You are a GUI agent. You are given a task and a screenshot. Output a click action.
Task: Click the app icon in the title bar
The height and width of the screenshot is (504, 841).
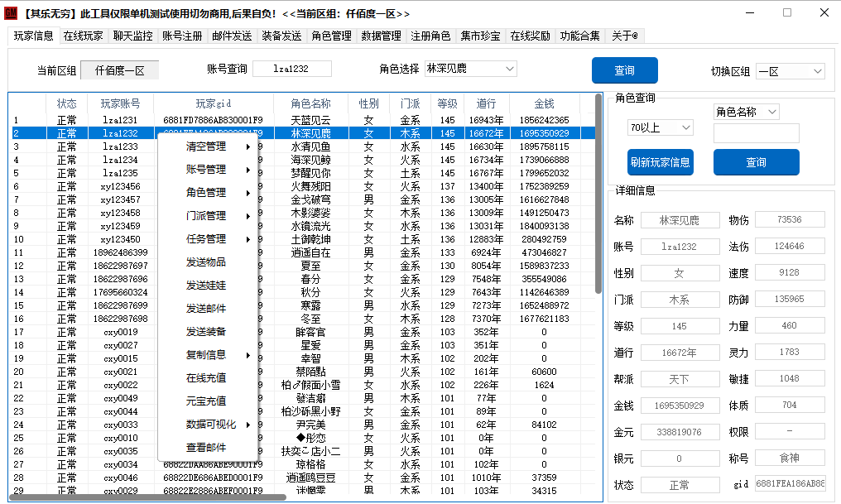pos(11,13)
